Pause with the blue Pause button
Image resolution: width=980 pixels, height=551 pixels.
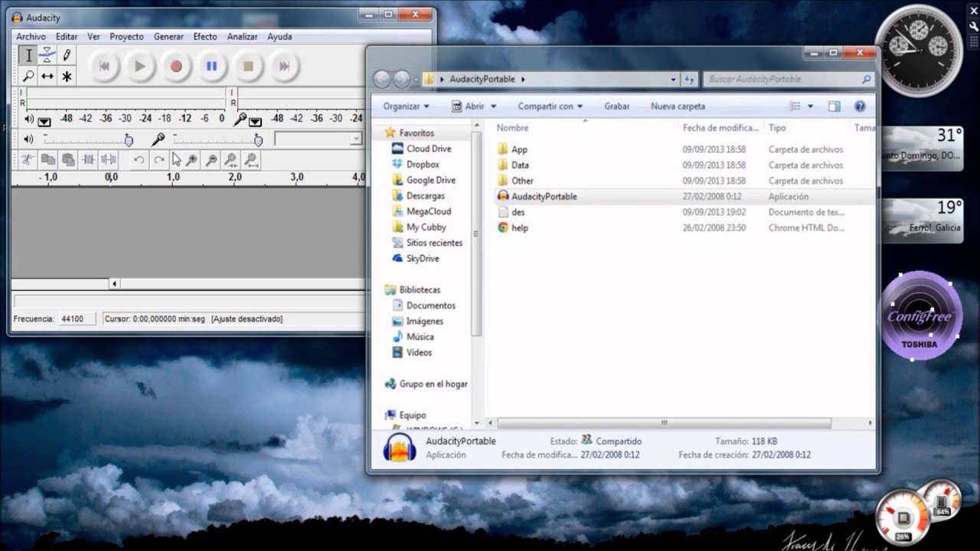tap(211, 67)
